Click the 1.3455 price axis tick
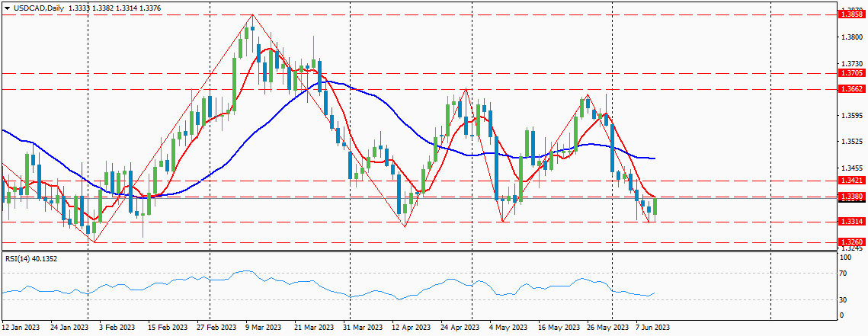The image size is (868, 336). 850,168
